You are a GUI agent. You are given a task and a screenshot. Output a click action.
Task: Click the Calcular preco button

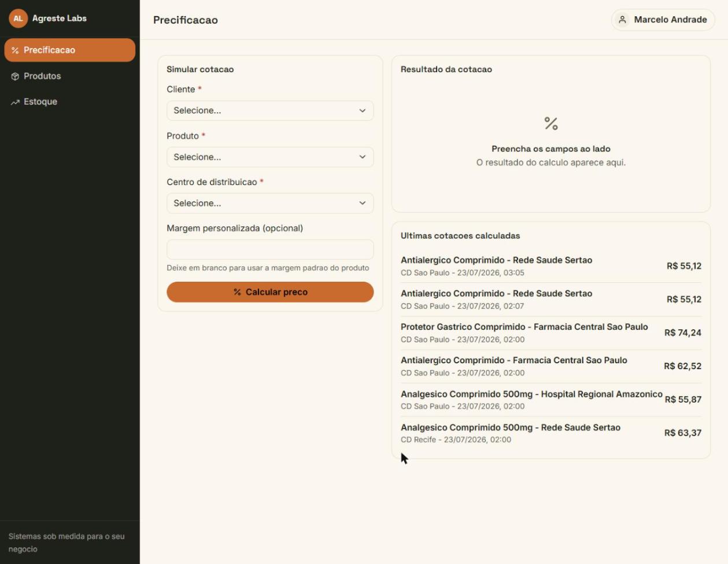[270, 292]
